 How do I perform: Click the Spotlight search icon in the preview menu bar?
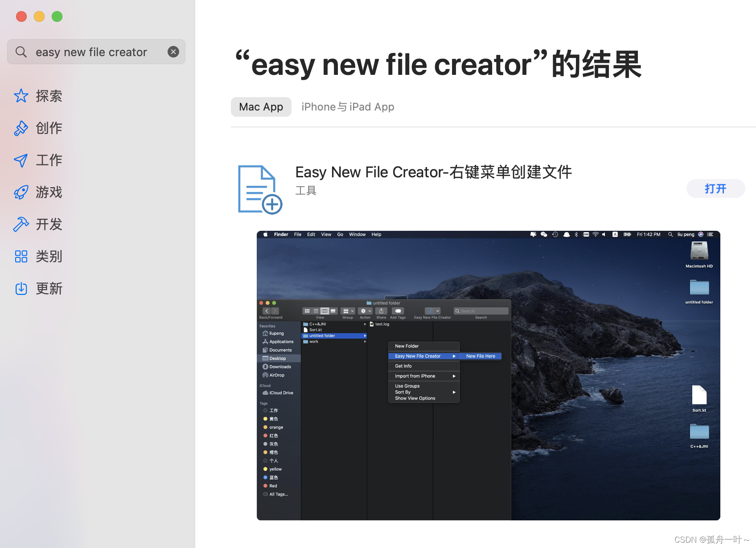coord(670,234)
